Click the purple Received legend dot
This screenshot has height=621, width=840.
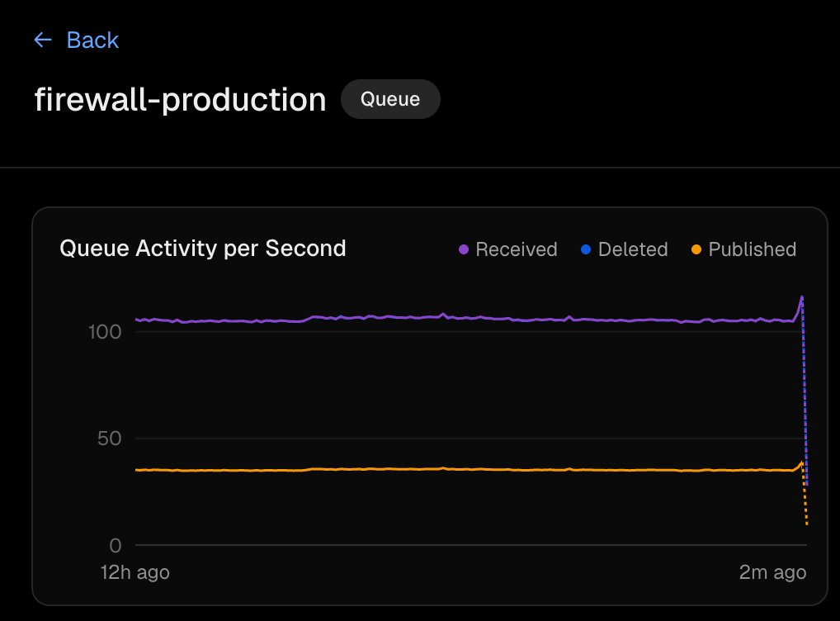coord(464,250)
